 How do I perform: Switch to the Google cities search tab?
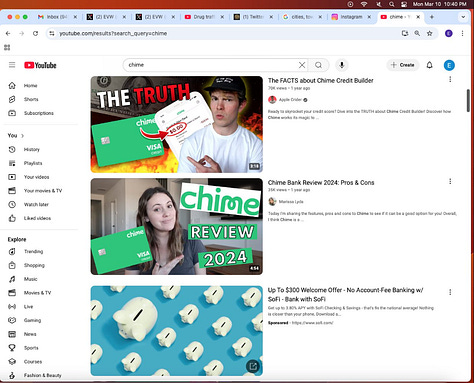pos(302,17)
